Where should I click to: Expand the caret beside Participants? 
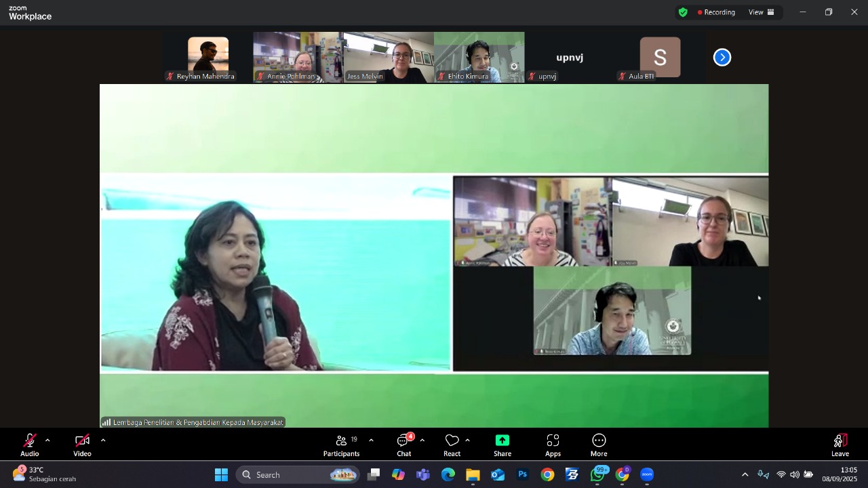pos(371,441)
